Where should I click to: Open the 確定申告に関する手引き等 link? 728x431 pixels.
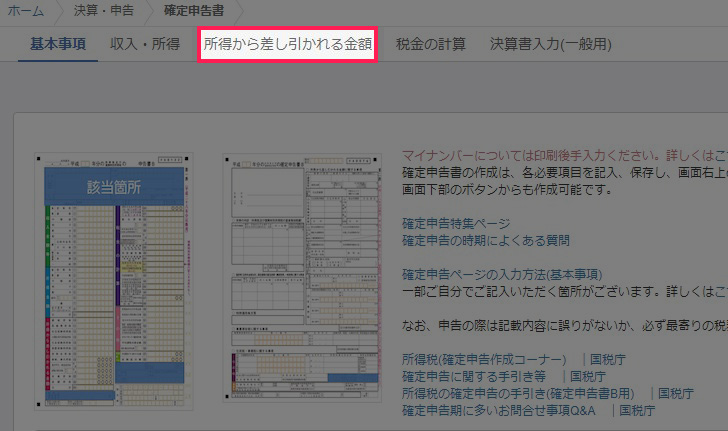(x=473, y=376)
